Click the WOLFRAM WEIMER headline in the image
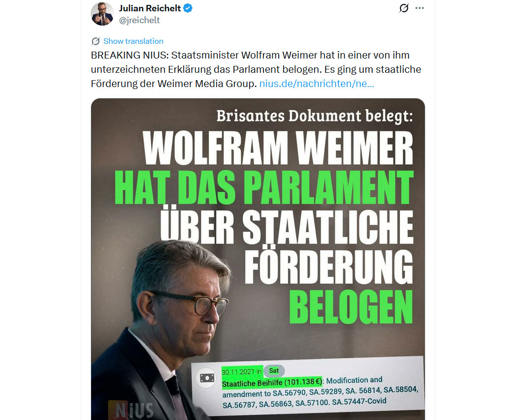 278,148
